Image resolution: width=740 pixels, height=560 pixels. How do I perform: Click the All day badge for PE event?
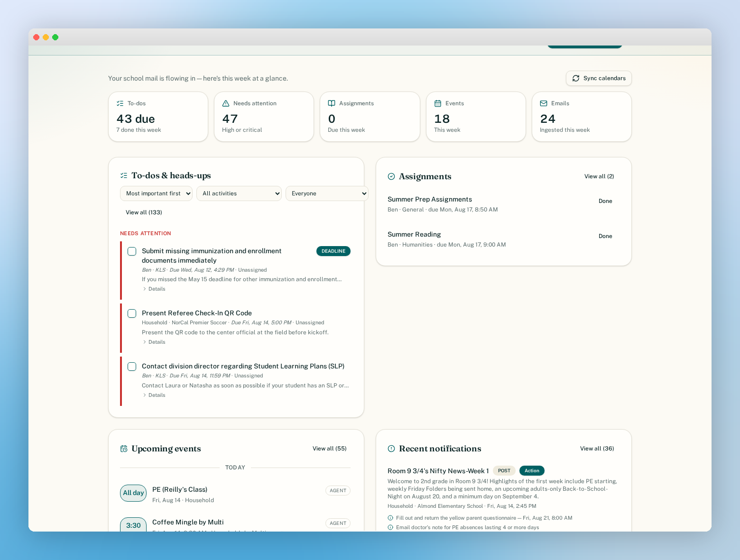[x=133, y=493]
